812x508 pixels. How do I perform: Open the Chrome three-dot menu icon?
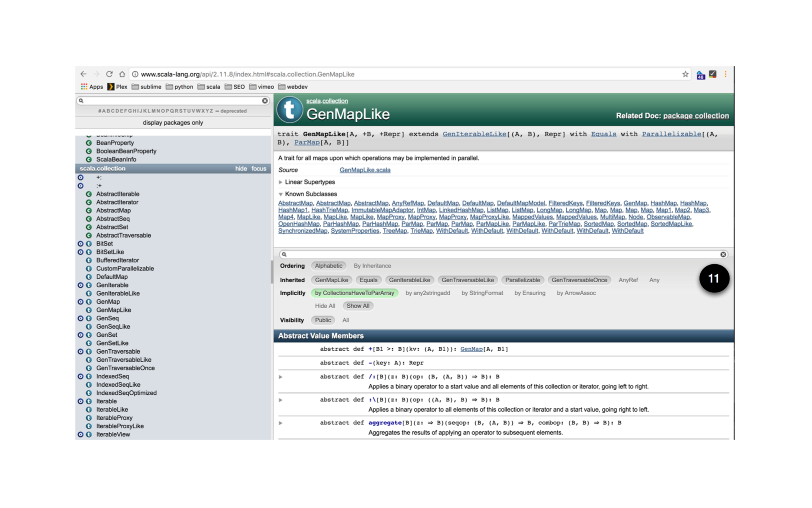click(x=725, y=74)
